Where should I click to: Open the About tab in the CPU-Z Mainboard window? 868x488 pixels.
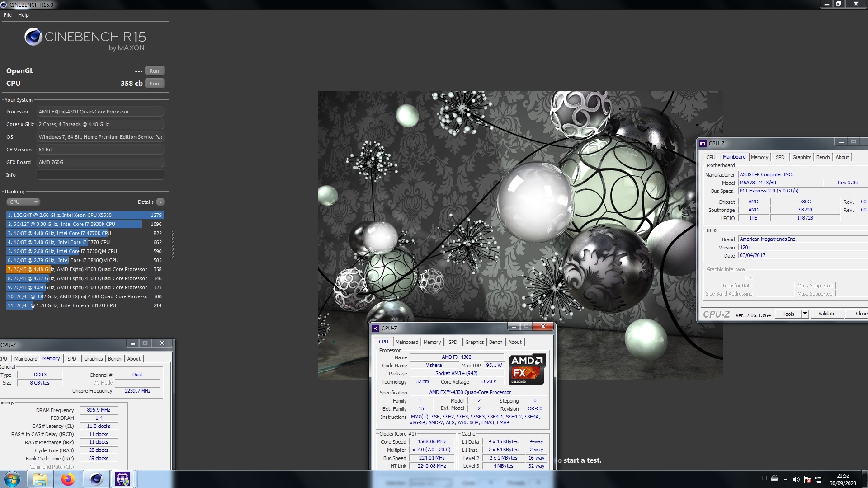click(842, 157)
